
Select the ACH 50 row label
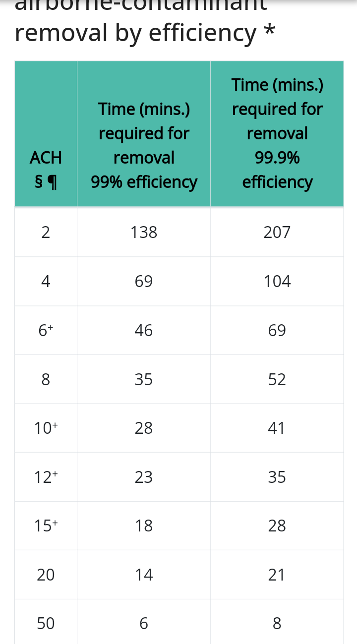pyautogui.click(x=46, y=624)
